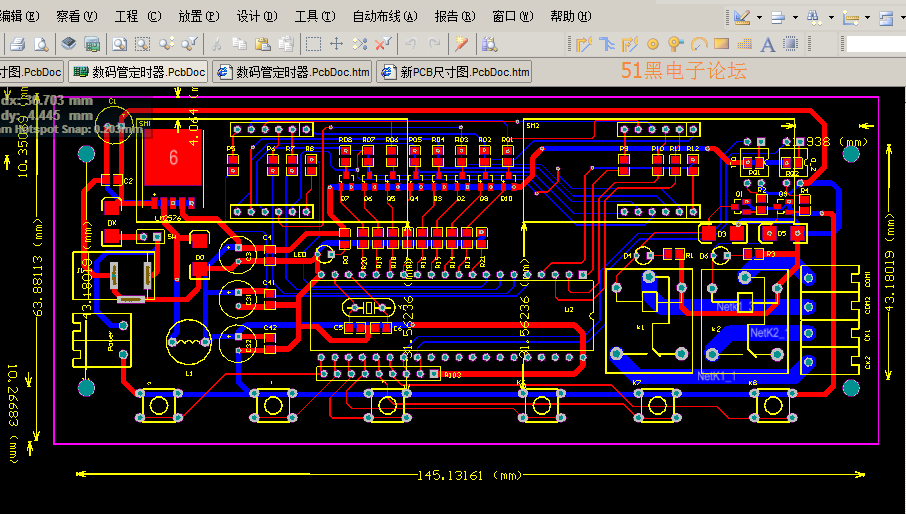
Task: Click the Undo arrow icon
Action: point(411,44)
